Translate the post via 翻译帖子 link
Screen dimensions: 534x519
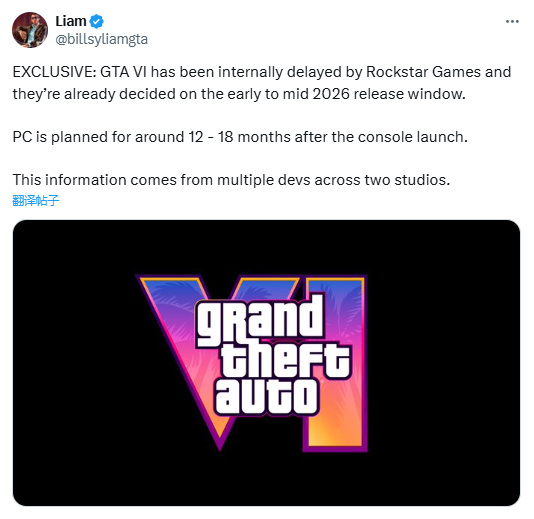36,200
